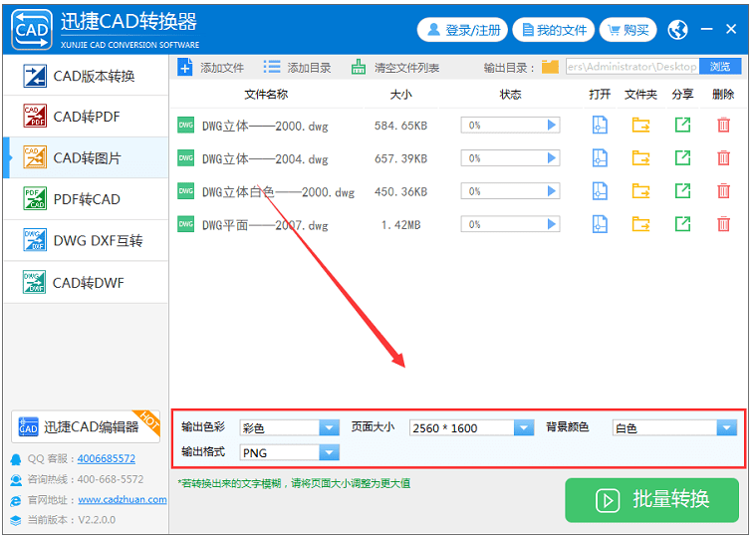The height and width of the screenshot is (537, 756).
Task: Click the globe language icon in title bar
Action: pyautogui.click(x=677, y=30)
